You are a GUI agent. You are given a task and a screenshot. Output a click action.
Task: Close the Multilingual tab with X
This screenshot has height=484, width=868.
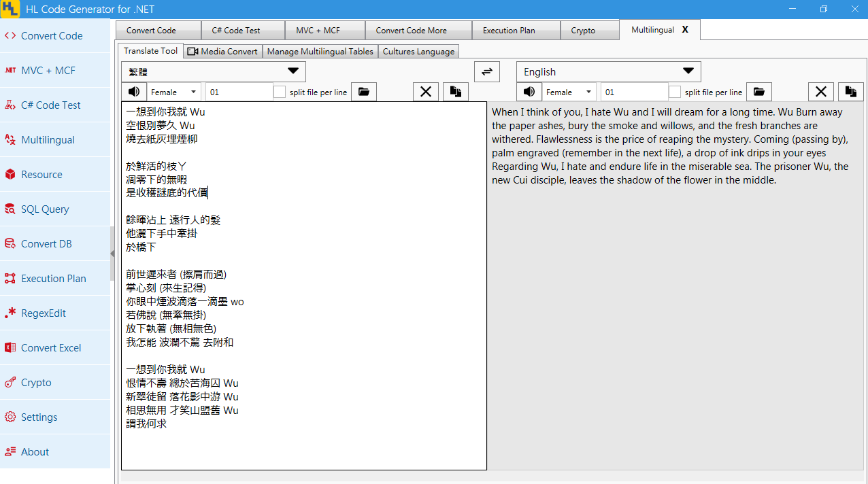[685, 30]
